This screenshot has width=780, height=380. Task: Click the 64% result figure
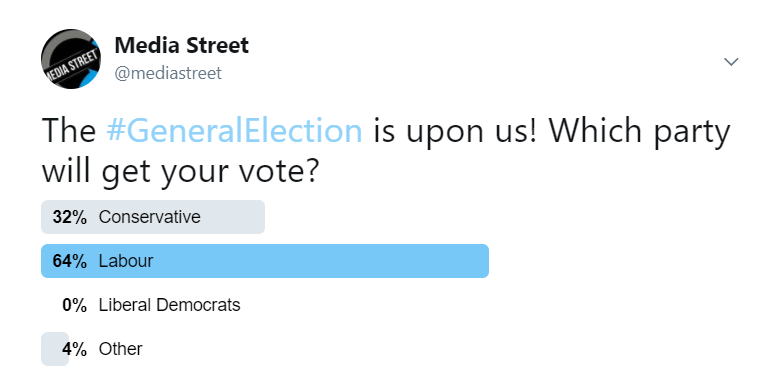[x=70, y=261]
